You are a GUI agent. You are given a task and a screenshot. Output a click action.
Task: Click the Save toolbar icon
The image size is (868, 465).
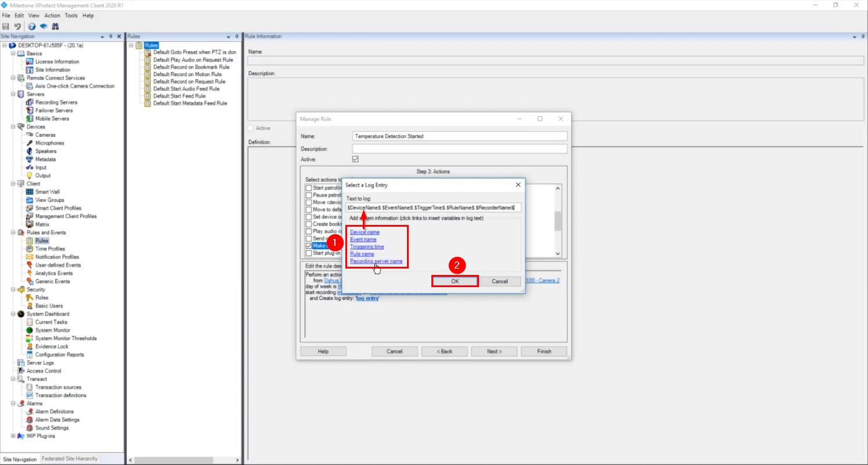pos(6,26)
